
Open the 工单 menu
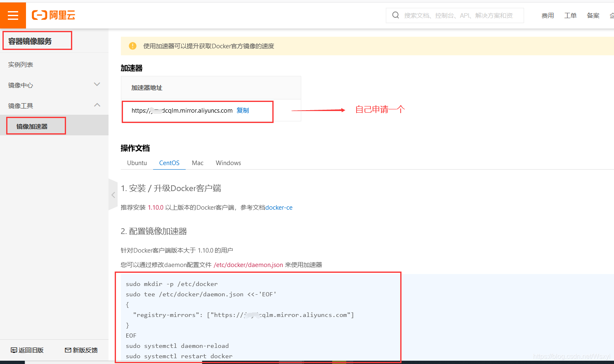pyautogui.click(x=570, y=15)
